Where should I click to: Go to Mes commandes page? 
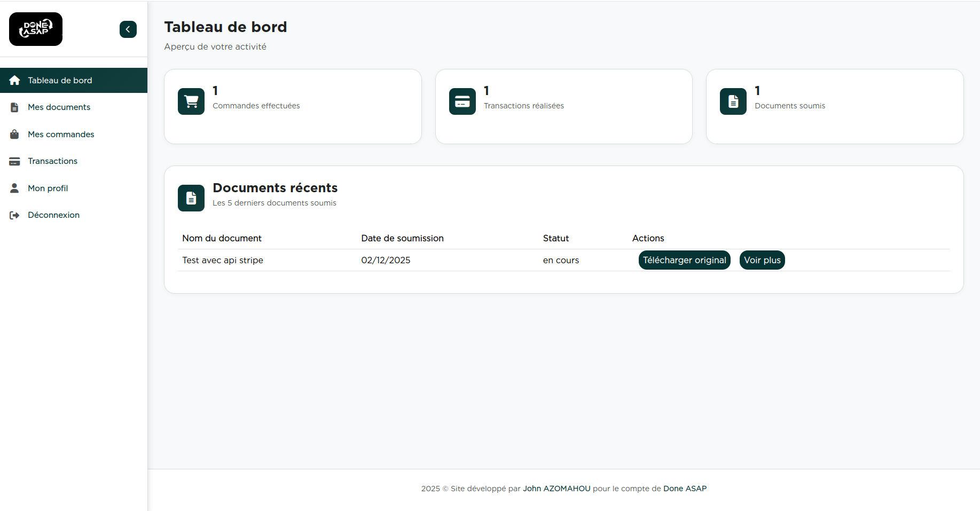(x=61, y=135)
